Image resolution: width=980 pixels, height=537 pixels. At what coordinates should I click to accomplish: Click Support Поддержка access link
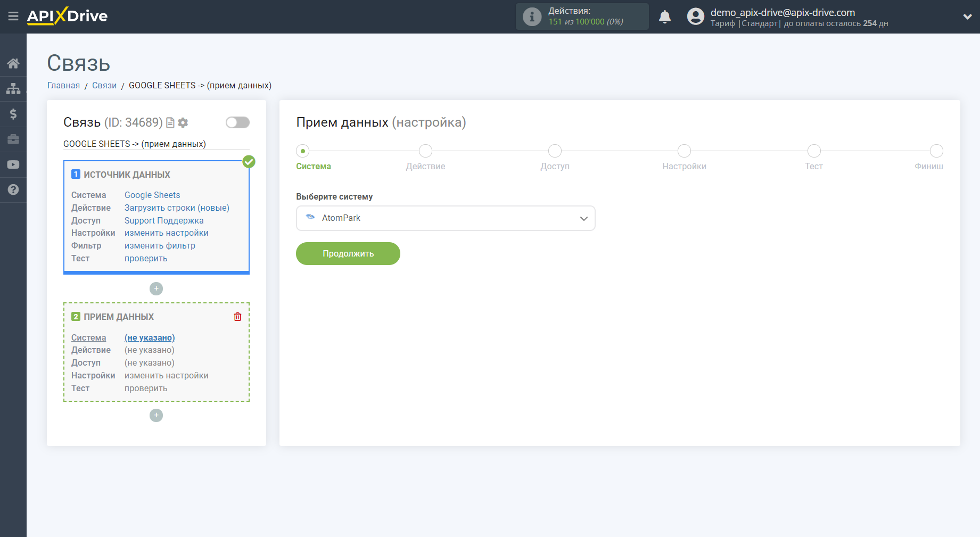[x=164, y=220]
